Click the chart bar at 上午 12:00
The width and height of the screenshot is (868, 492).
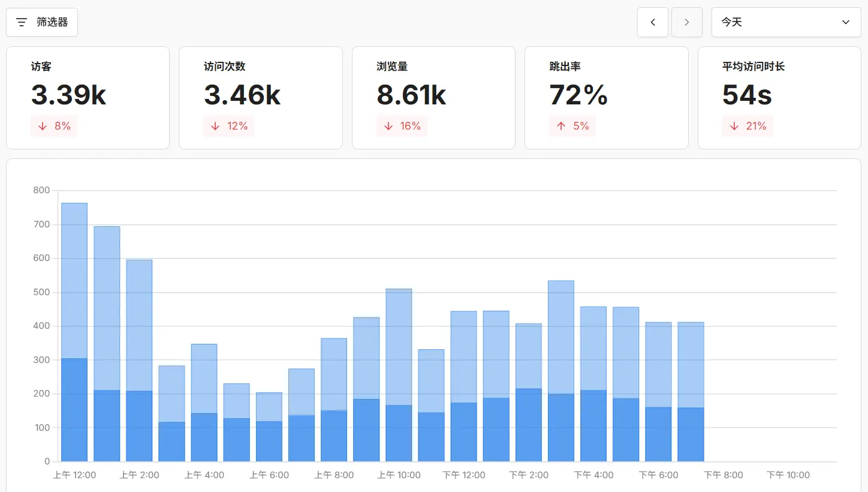click(74, 332)
